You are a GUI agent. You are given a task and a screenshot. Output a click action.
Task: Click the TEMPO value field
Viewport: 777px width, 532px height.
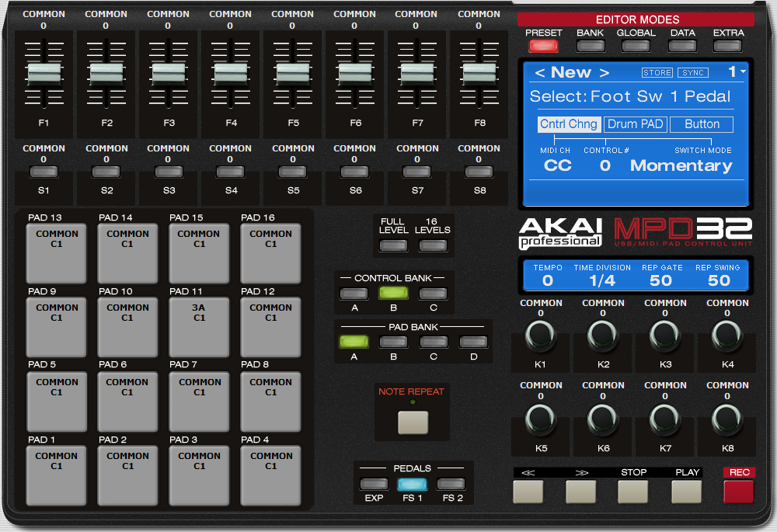coord(548,280)
